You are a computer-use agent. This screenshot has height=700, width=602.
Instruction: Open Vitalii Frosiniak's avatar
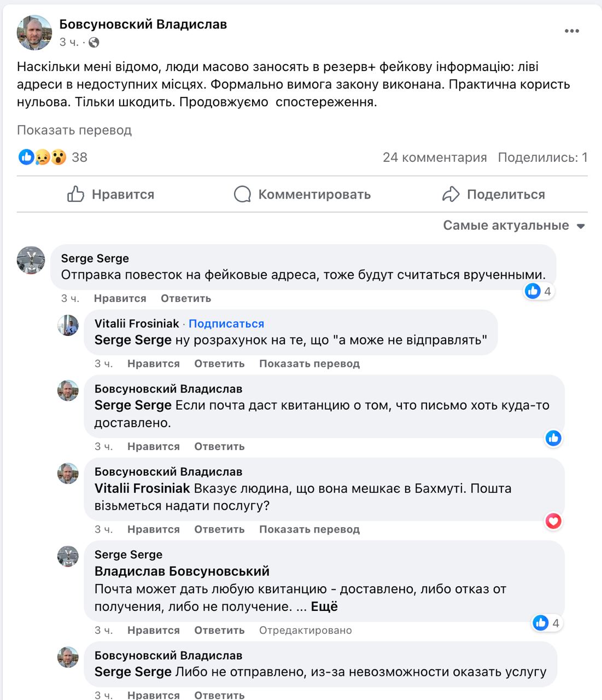(68, 325)
